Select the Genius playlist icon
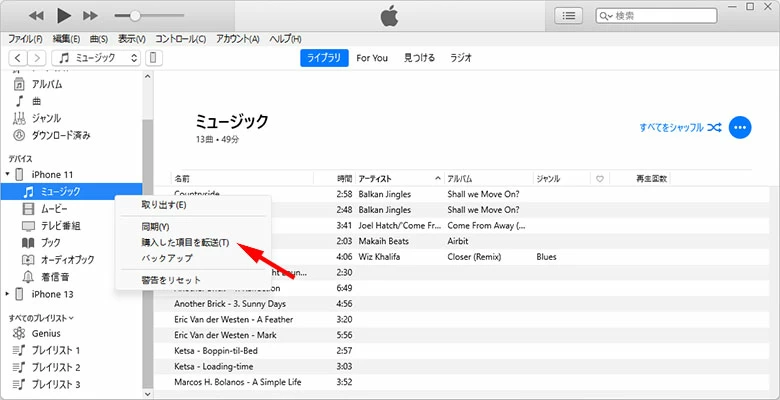Screen dimensions: 780x400 click(18, 334)
